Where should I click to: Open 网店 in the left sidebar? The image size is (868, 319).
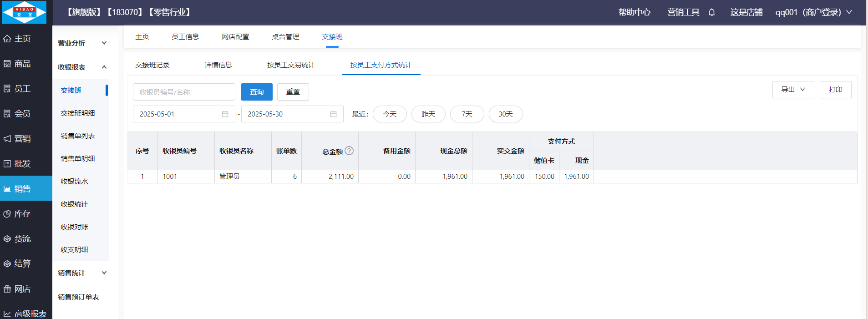tap(22, 289)
